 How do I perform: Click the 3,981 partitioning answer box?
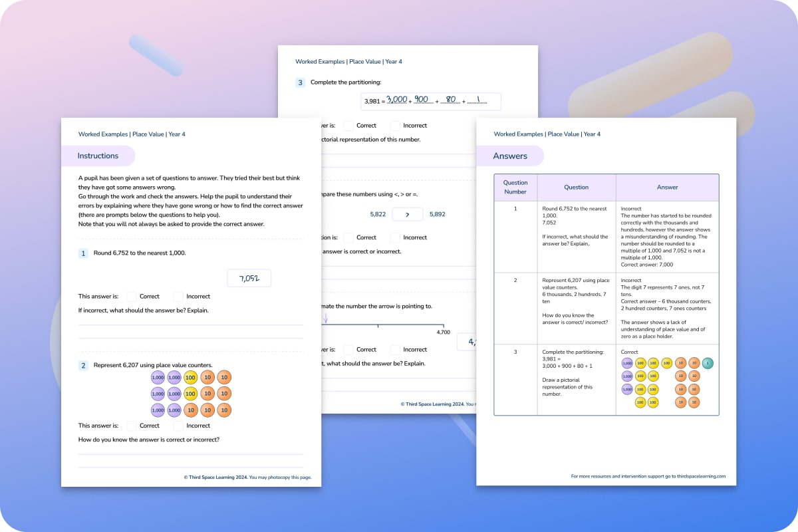tap(431, 101)
